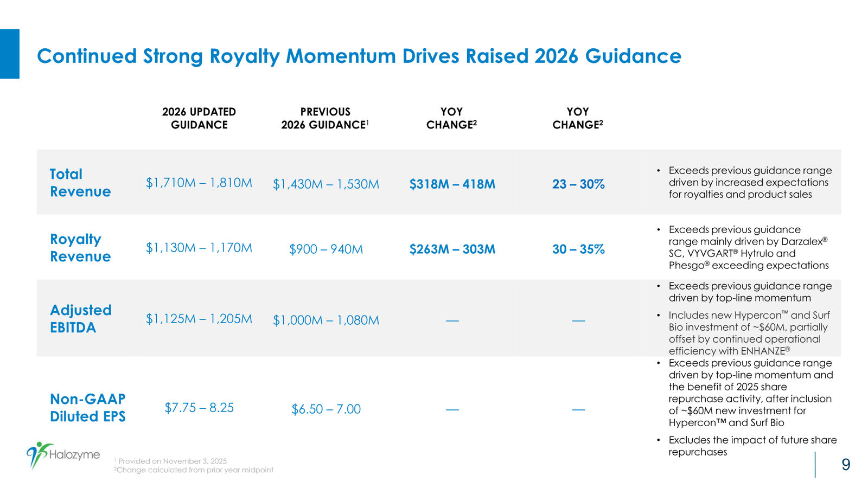The width and height of the screenshot is (868, 488).
Task: Select the value '30 – 35%'
Action: 578,249
